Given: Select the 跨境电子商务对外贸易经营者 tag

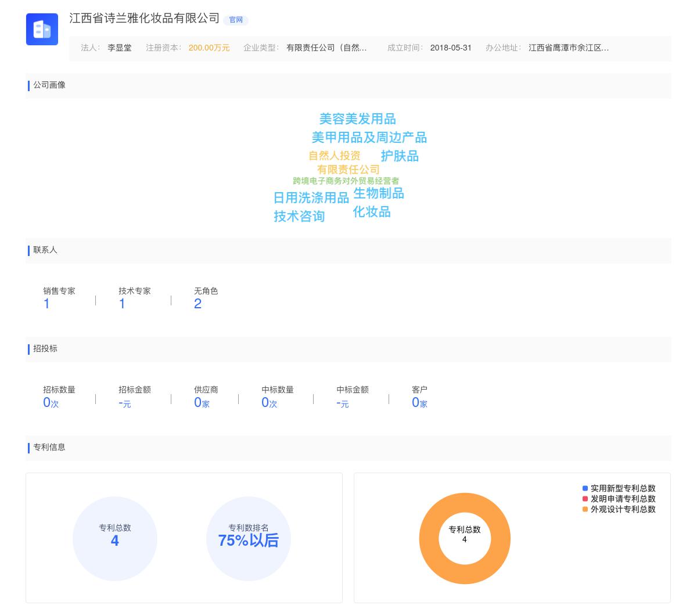Looking at the screenshot, I should point(346,181).
